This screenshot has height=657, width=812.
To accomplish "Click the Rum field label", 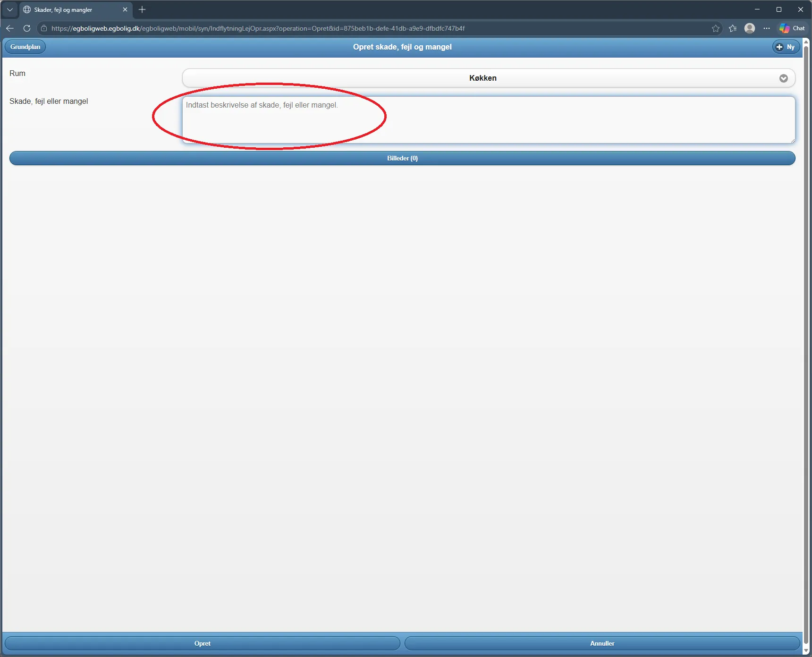I will 17,73.
